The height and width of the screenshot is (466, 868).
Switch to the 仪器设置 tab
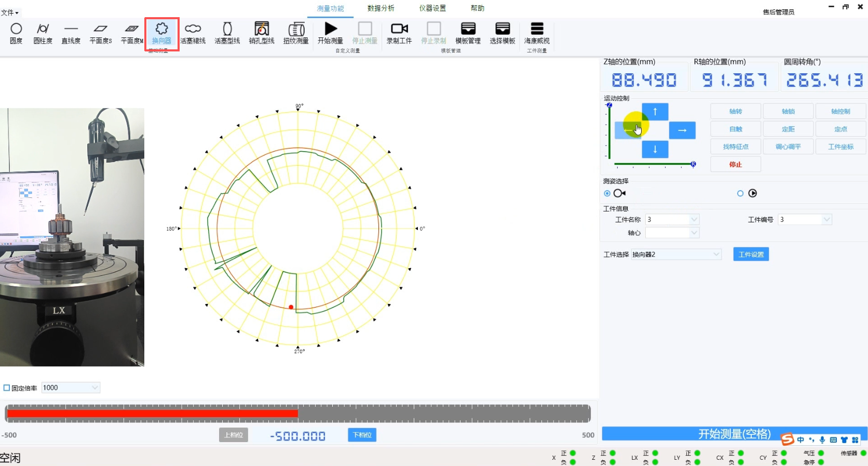[x=432, y=8]
